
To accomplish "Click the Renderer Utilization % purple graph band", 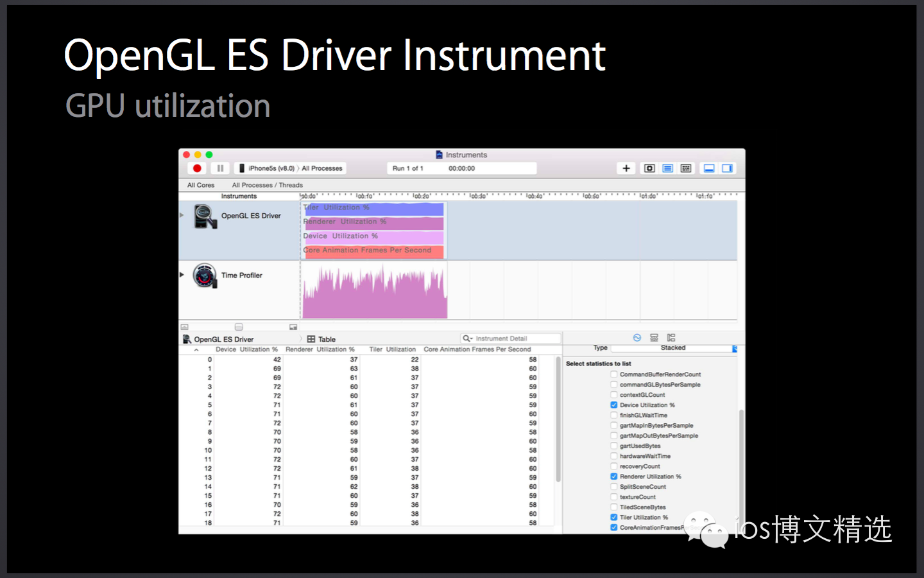I will click(373, 223).
